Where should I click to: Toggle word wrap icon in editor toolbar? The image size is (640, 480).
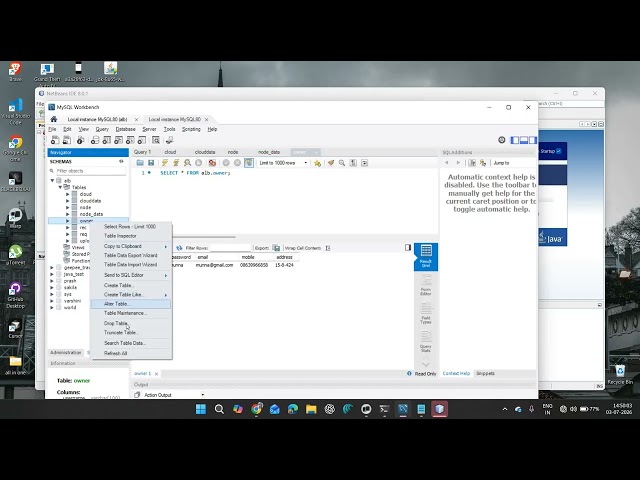pos(364,163)
